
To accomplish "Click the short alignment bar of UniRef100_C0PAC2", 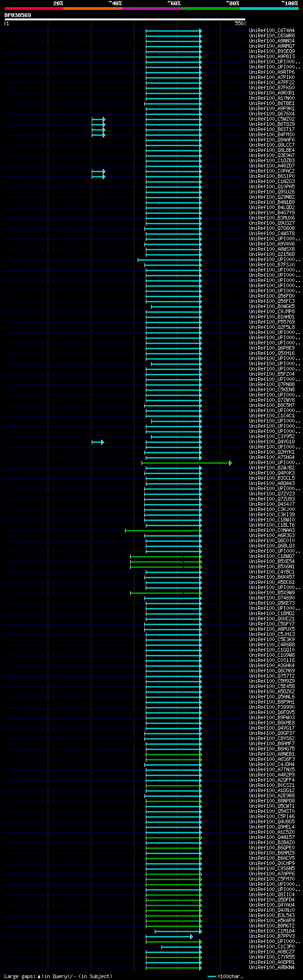I will tap(98, 171).
